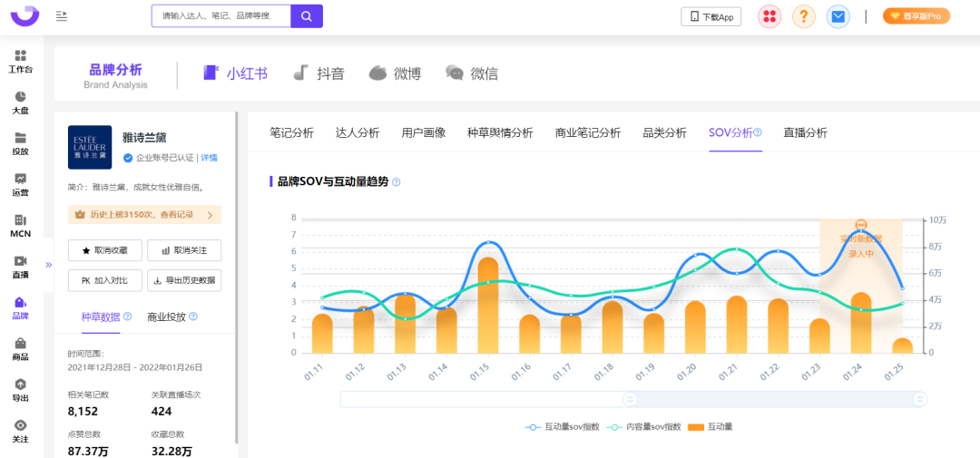Open 投放 in the left sidebar
The width and height of the screenshot is (980, 458).
[21, 143]
